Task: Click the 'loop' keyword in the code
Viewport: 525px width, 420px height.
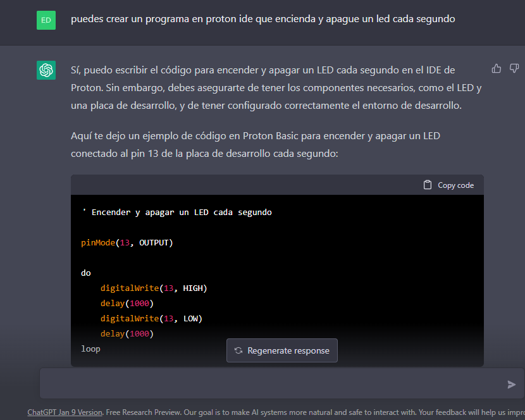Action: (90, 349)
